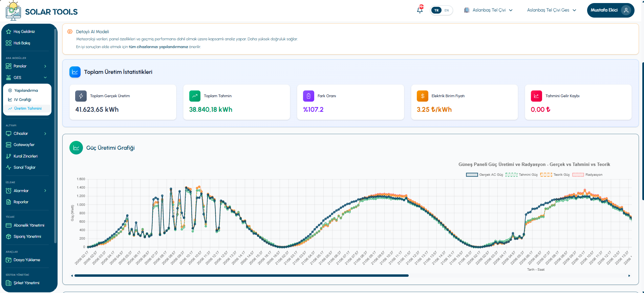644x293 pixels.
Task: Click the Solar Tools logo icon
Action: [13, 11]
